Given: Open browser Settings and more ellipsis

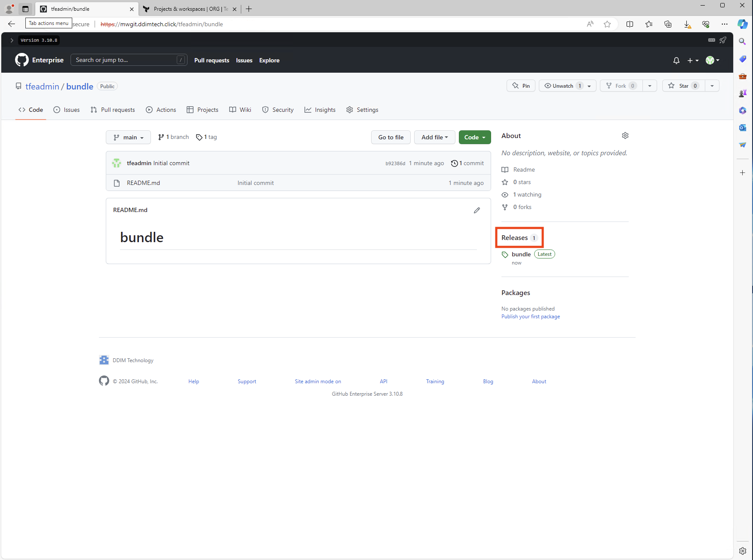Looking at the screenshot, I should [x=725, y=24].
